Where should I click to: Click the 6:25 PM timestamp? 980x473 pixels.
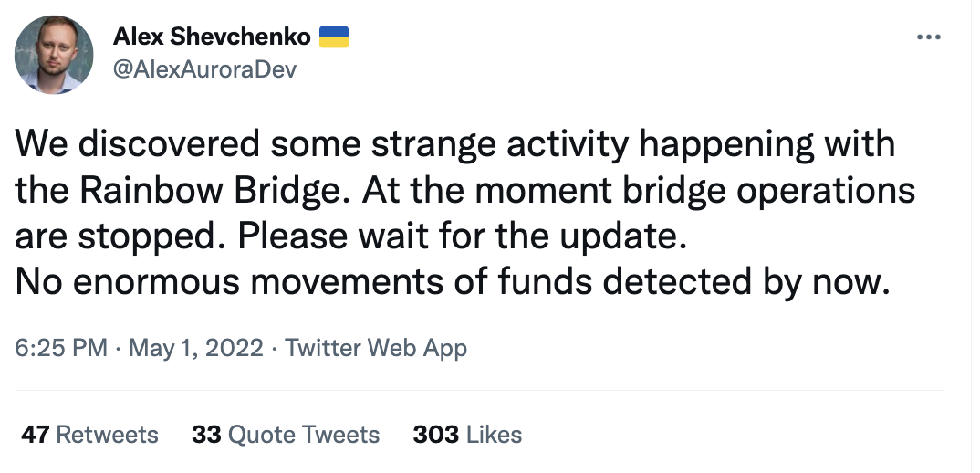pyautogui.click(x=61, y=348)
